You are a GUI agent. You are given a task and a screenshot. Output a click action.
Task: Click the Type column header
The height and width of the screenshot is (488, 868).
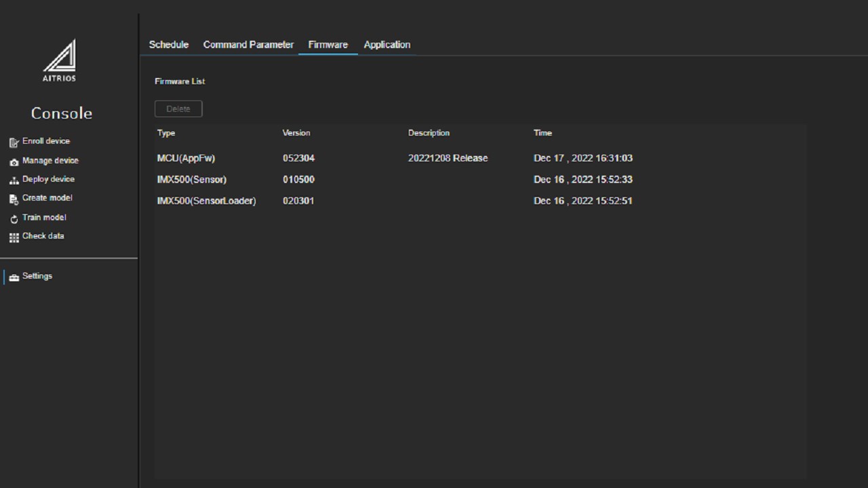pos(166,133)
